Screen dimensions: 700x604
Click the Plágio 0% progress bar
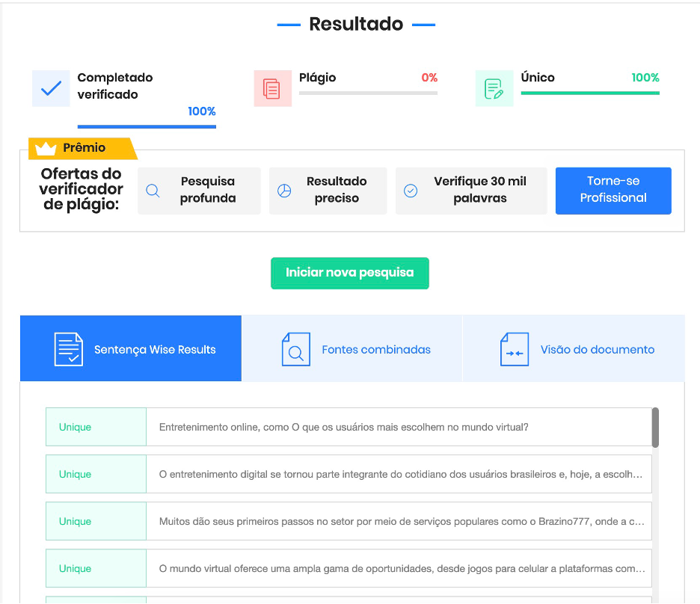(368, 93)
